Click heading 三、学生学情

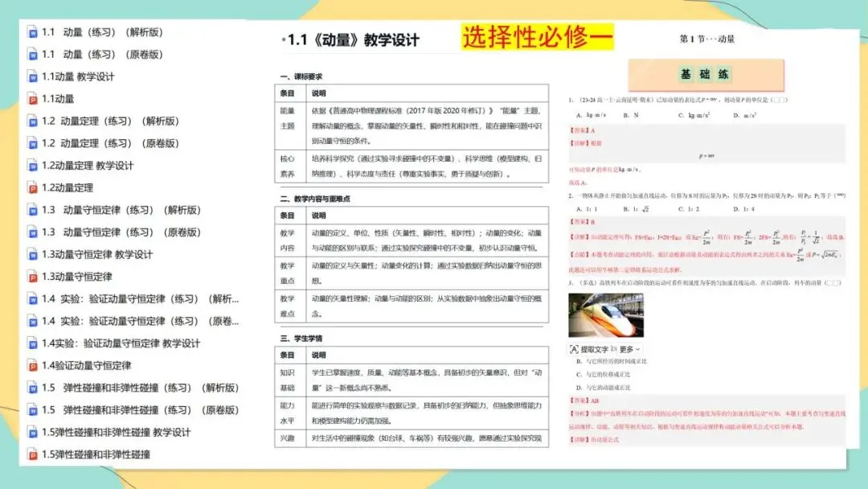point(301,339)
